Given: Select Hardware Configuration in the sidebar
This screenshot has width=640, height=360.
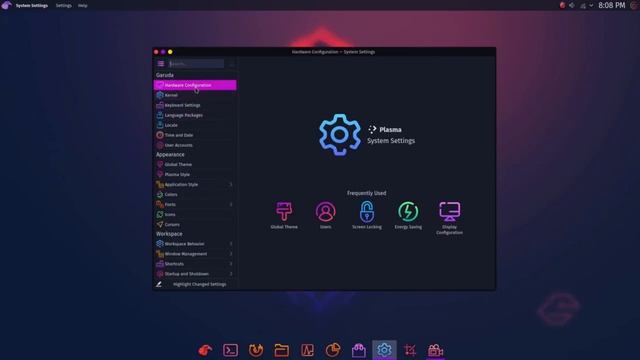Looking at the screenshot, I should click(195, 85).
